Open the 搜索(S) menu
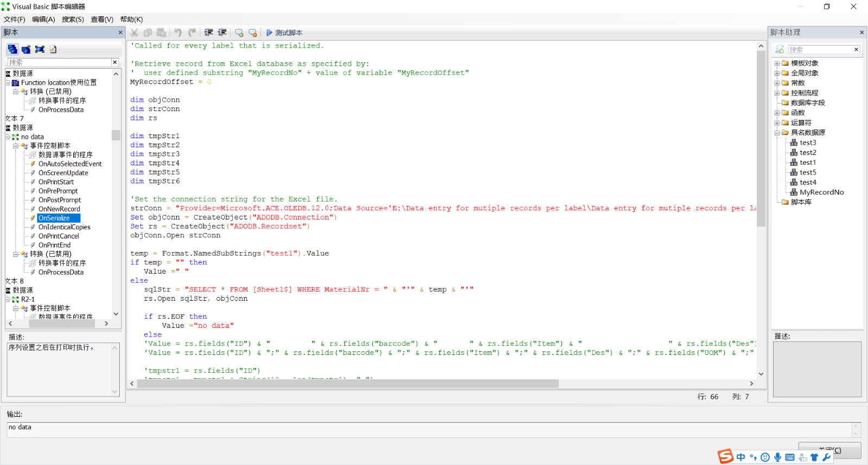The image size is (868, 465). (x=73, y=20)
